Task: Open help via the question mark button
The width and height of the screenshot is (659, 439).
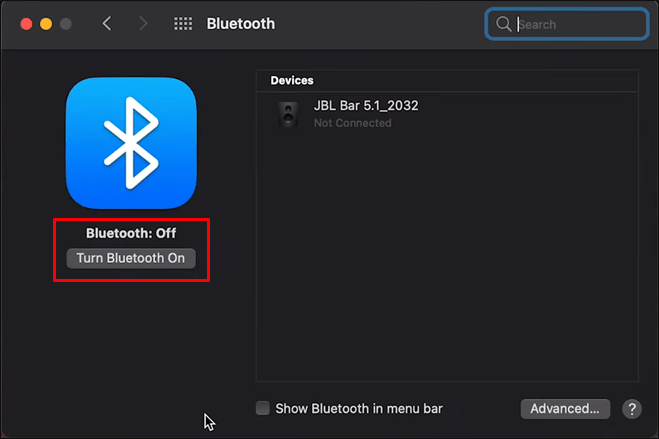Action: [632, 409]
